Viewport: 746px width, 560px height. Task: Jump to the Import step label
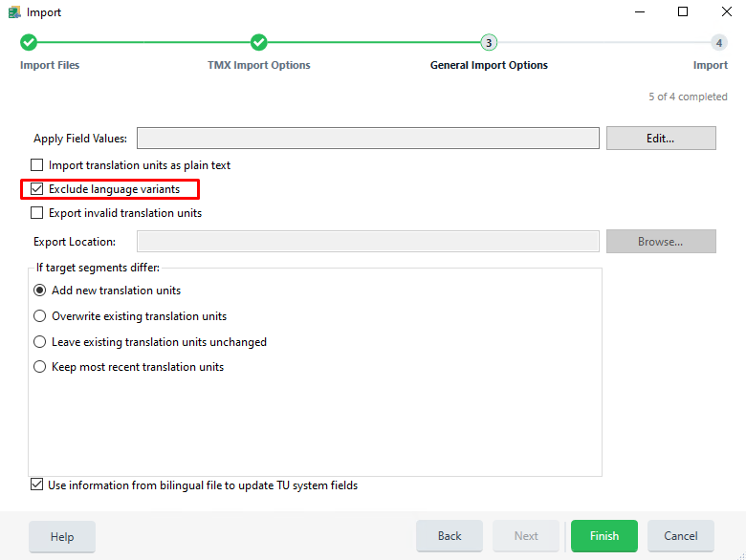[711, 65]
